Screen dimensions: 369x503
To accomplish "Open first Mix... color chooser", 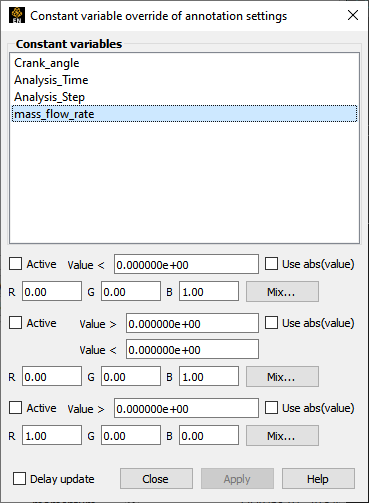I will tap(282, 292).
